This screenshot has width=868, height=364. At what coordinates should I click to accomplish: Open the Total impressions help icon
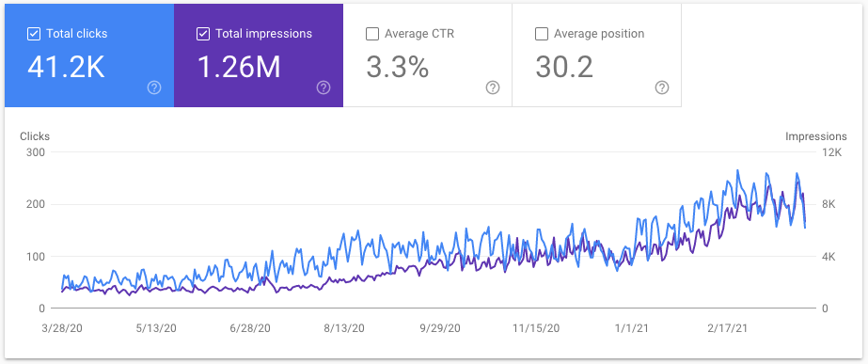tap(324, 87)
